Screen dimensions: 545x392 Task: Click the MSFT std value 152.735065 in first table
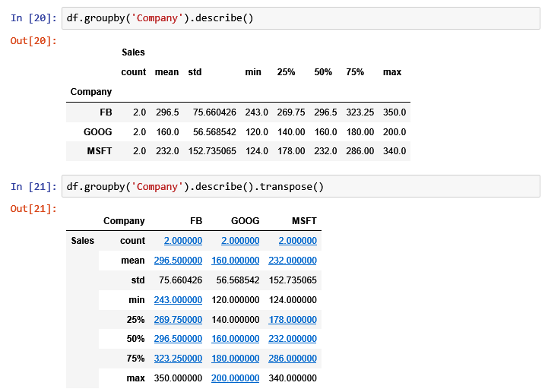[212, 151]
